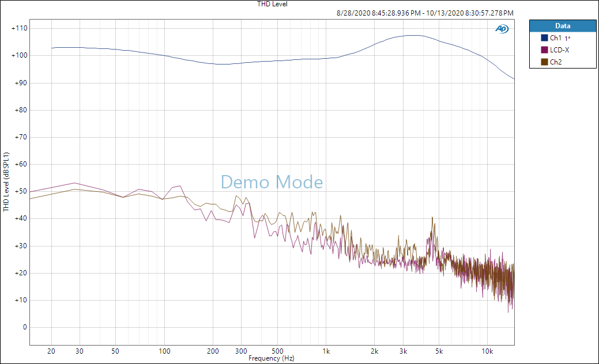Click the AP logo icon on graph

coord(502,29)
